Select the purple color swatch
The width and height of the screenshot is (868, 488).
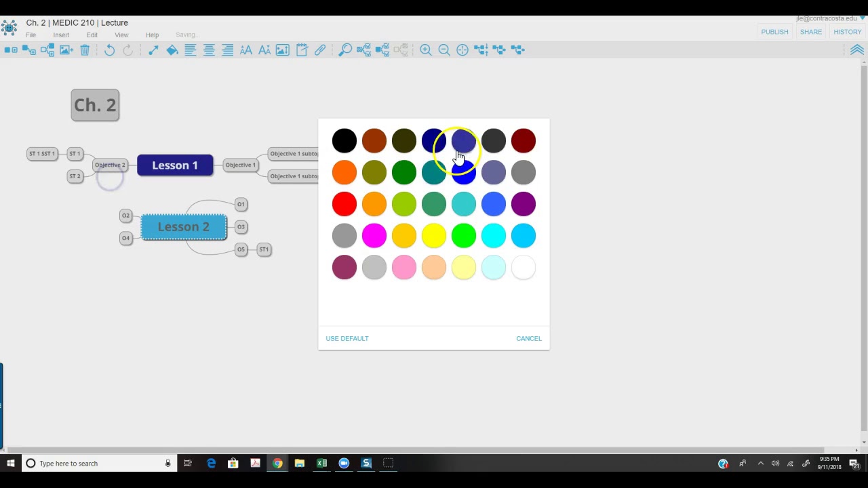(524, 204)
